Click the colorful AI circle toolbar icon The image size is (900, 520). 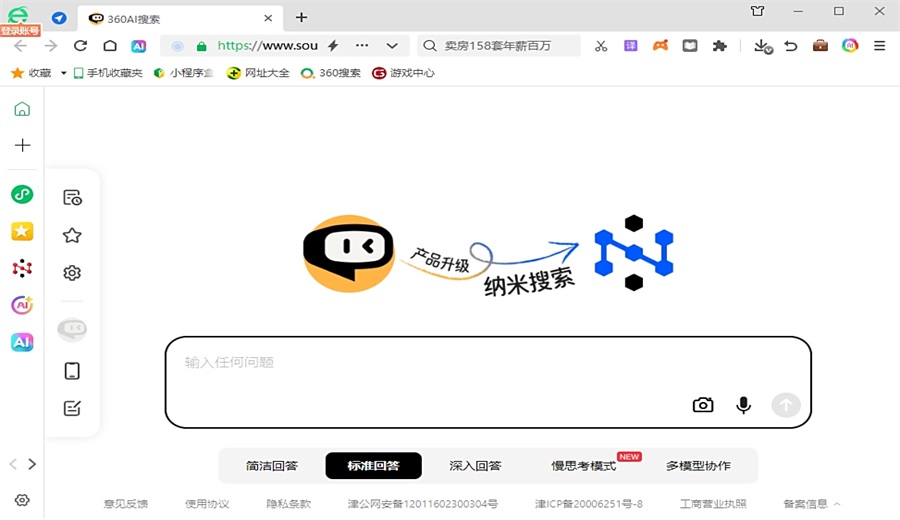coord(850,45)
